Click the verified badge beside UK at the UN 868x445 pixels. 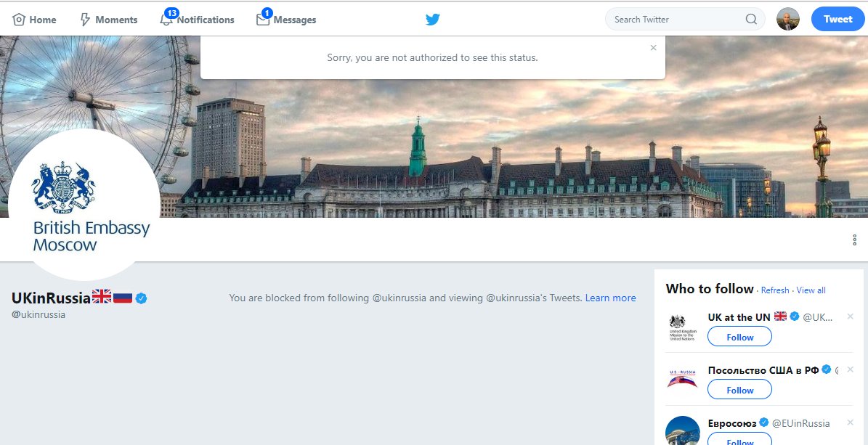coord(795,316)
